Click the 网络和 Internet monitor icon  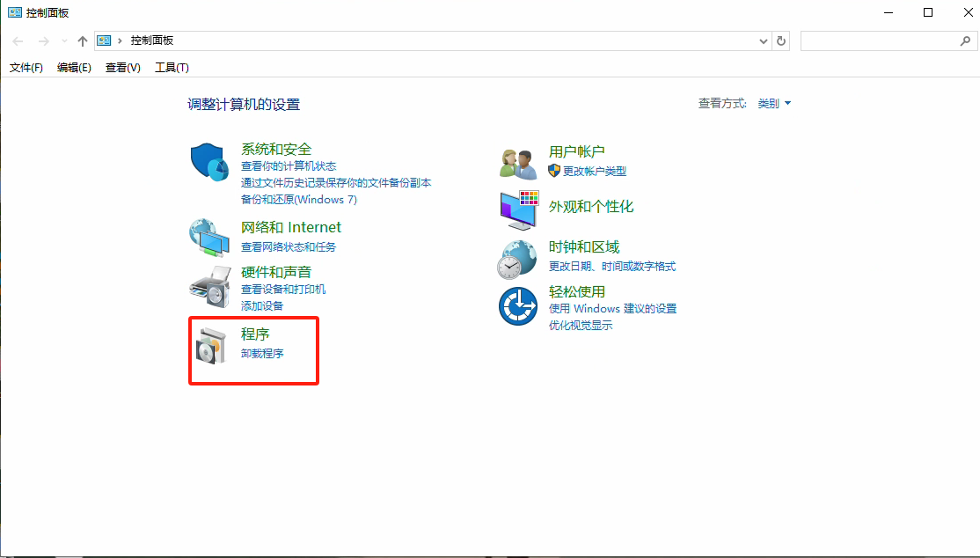click(208, 238)
